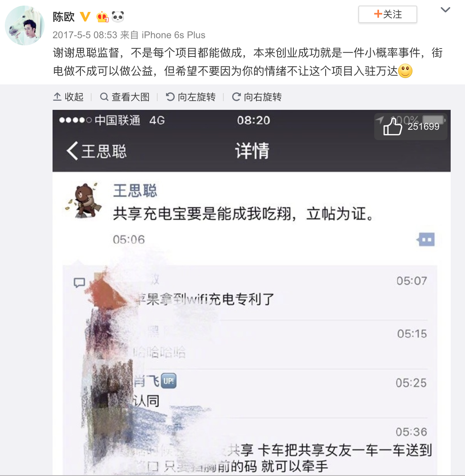Open the iPhone 6s Plus source link
465x476 pixels.
pos(174,35)
